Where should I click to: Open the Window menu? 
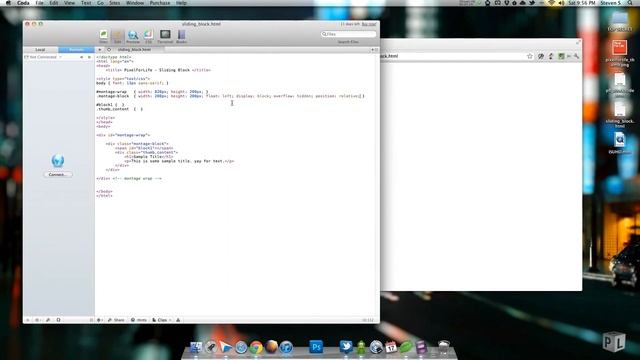click(135, 3)
